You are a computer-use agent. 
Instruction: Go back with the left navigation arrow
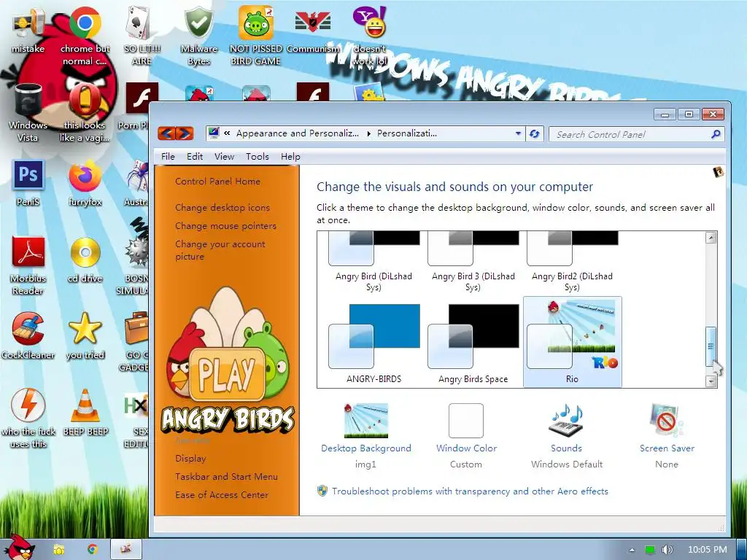click(x=166, y=133)
